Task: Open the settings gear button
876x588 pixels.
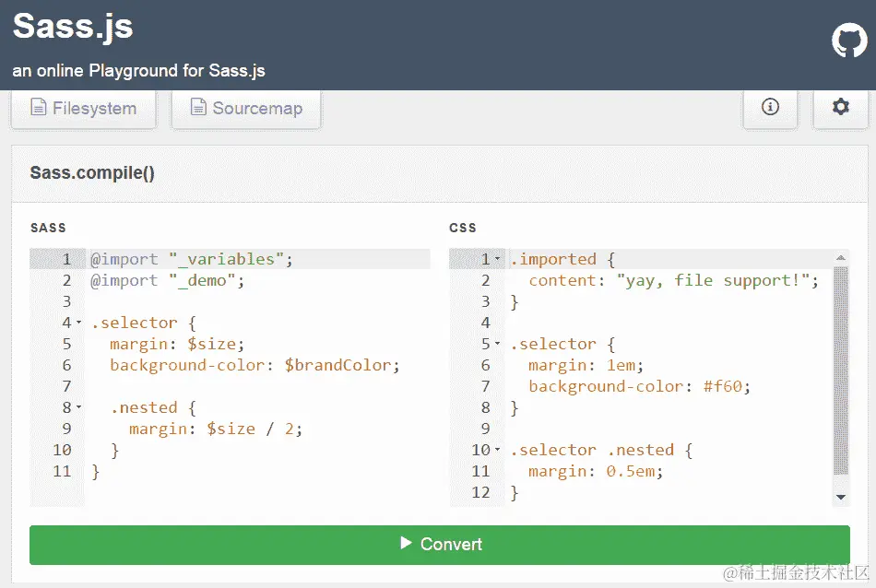Action: coord(840,107)
